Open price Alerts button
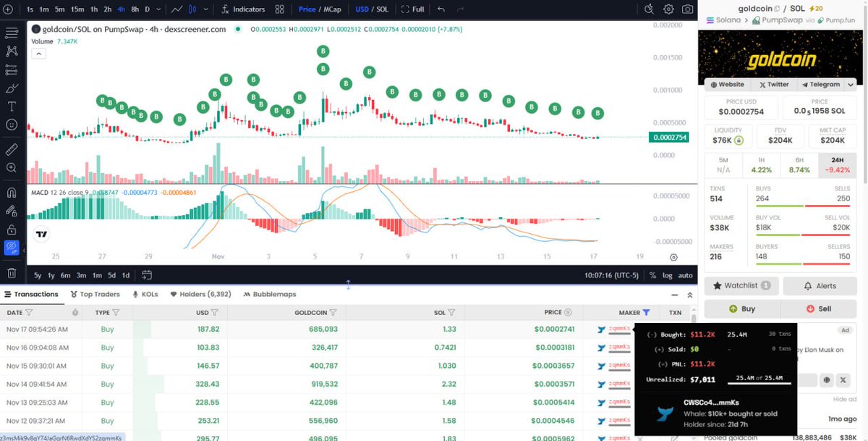Screen dimensions: 868x441 [820, 285]
